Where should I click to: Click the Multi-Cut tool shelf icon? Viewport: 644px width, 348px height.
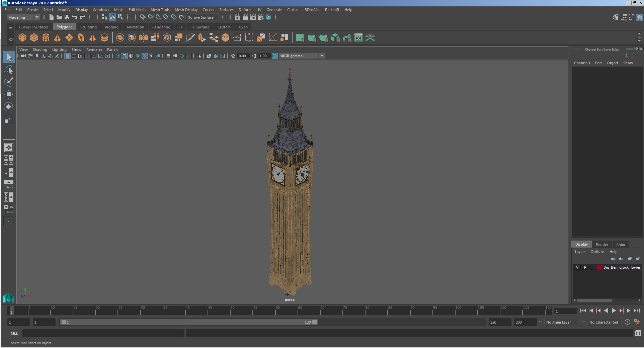tap(190, 38)
